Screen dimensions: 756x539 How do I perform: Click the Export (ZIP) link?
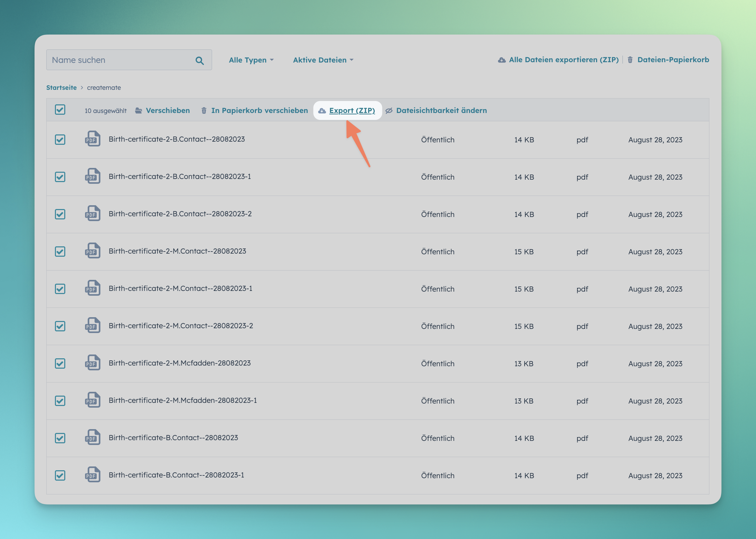pos(352,110)
